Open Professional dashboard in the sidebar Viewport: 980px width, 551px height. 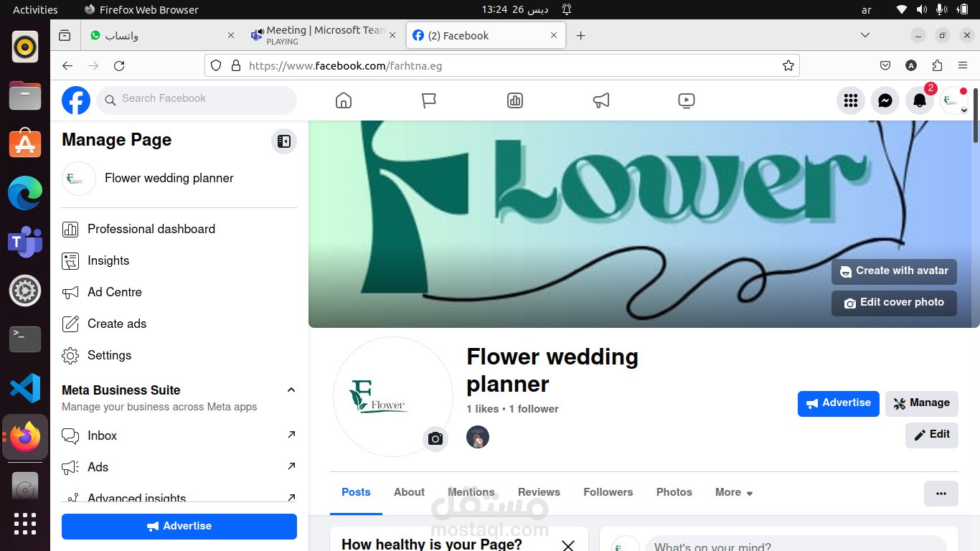(179, 229)
